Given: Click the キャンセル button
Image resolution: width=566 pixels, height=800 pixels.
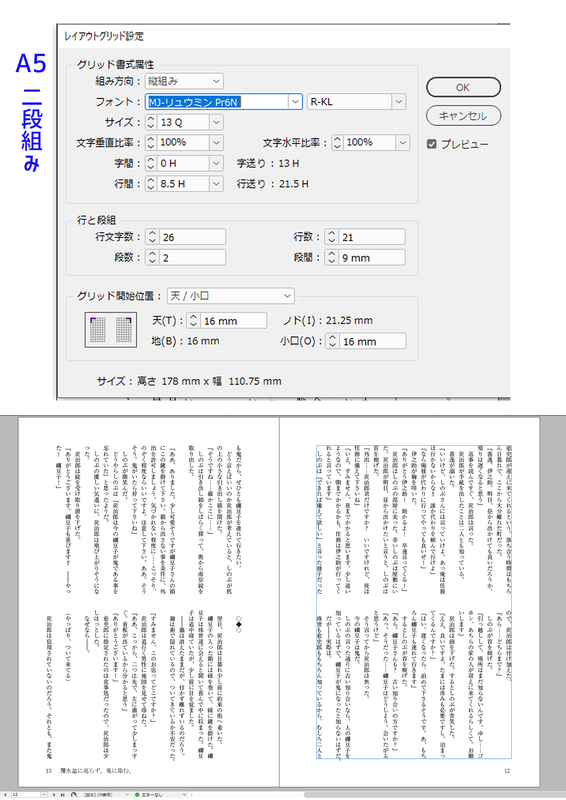Looking at the screenshot, I should [463, 116].
